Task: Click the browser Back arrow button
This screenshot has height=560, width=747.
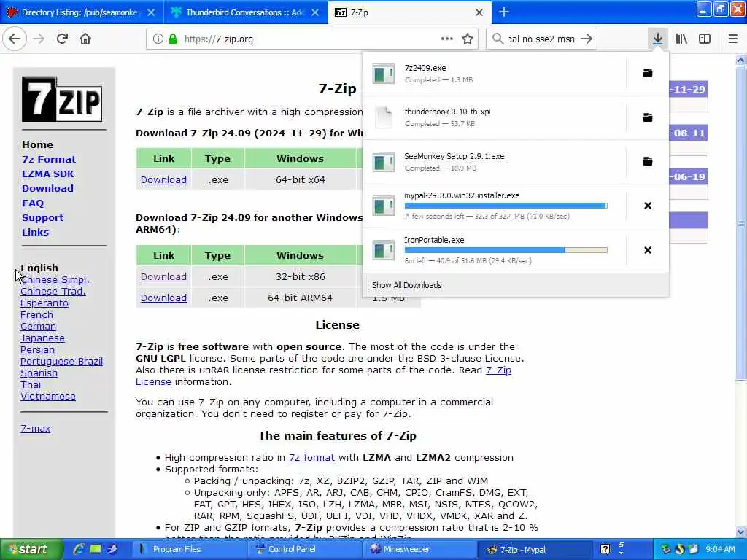Action: click(x=15, y=39)
